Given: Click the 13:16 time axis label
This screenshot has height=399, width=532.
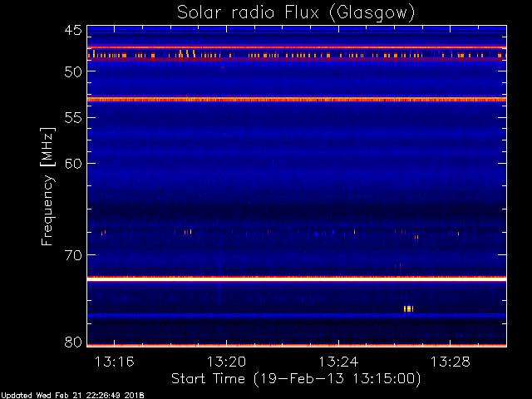Looking at the screenshot, I should click(x=115, y=362).
